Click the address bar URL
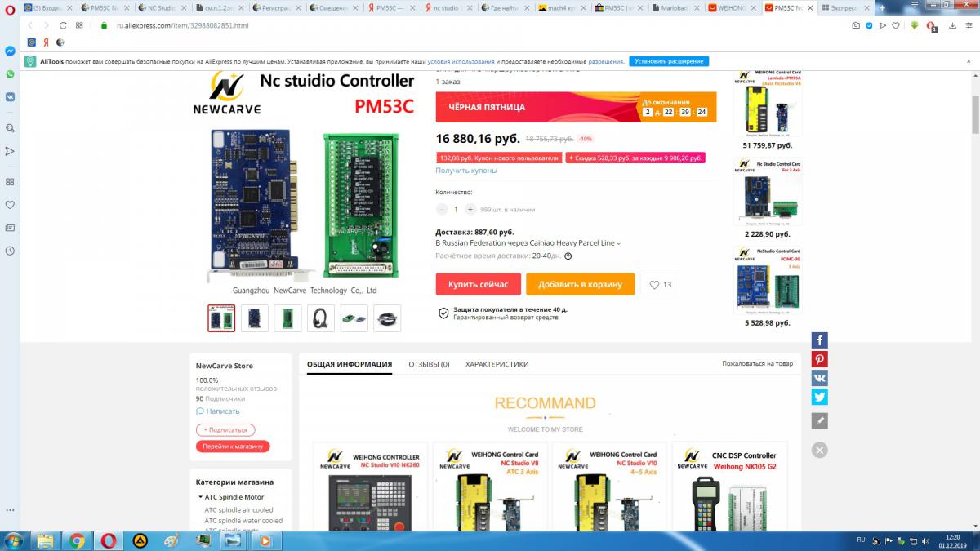This screenshot has width=980, height=551. [x=182, y=25]
